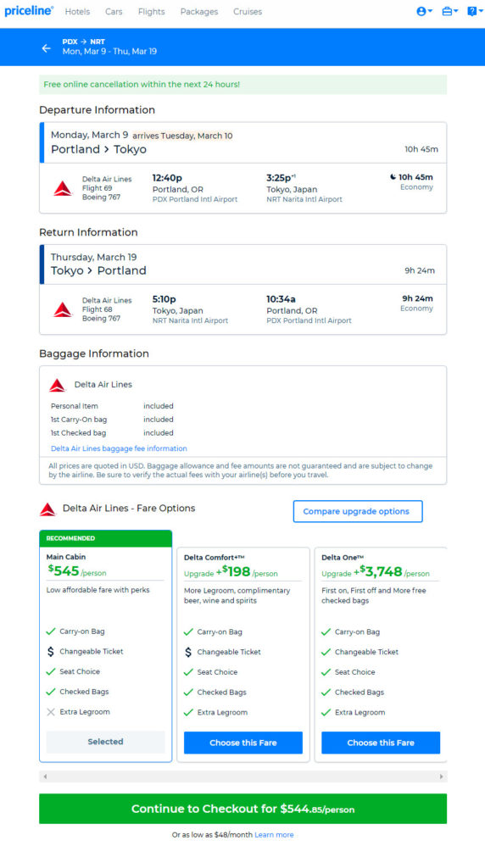Click Compare upgrade options button
This screenshot has height=868, width=485.
358,511
